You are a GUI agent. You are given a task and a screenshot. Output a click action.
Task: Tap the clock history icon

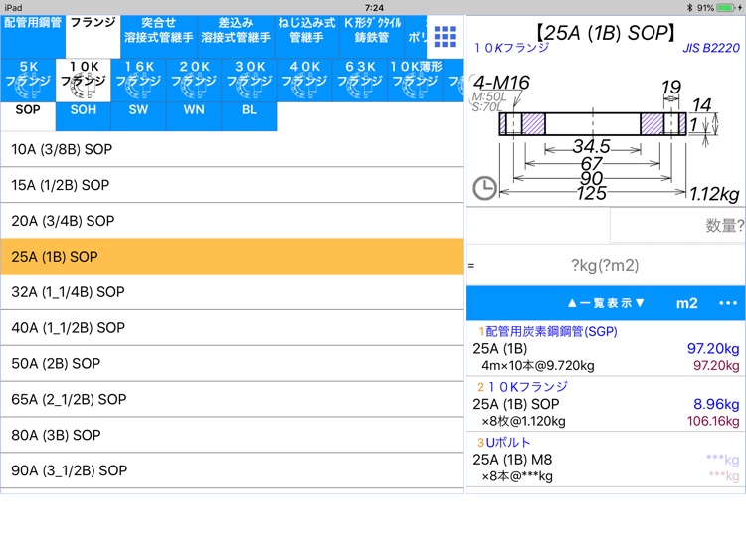(484, 188)
